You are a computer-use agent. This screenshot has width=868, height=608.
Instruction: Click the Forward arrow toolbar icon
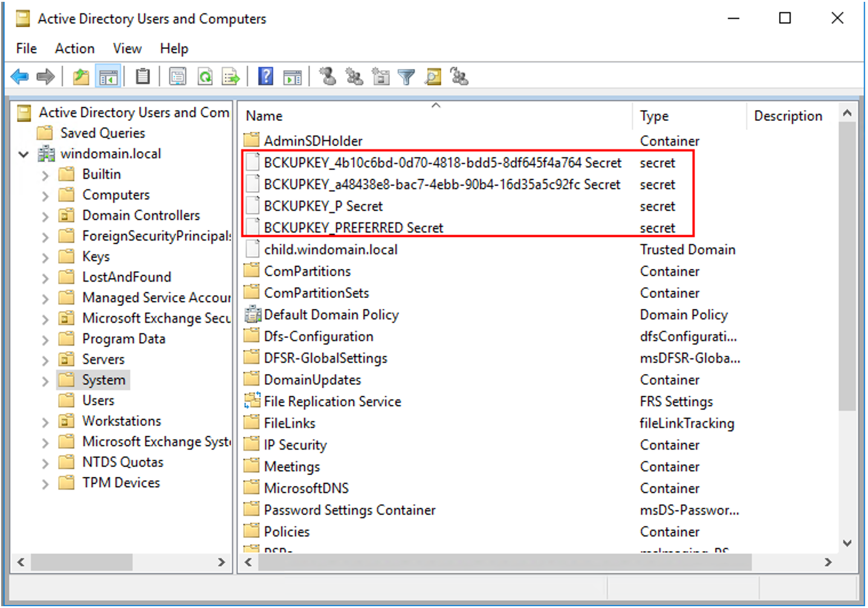pos(46,77)
